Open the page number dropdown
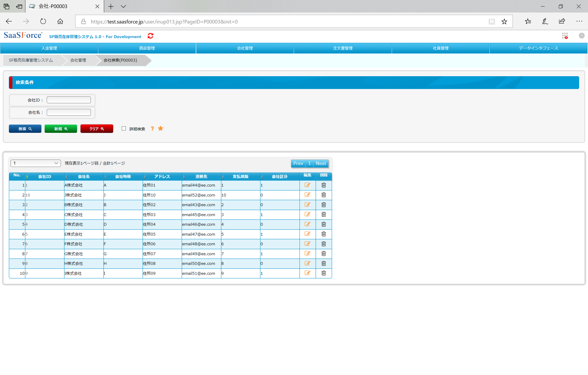Screen dimensions: 588x375 35,163
